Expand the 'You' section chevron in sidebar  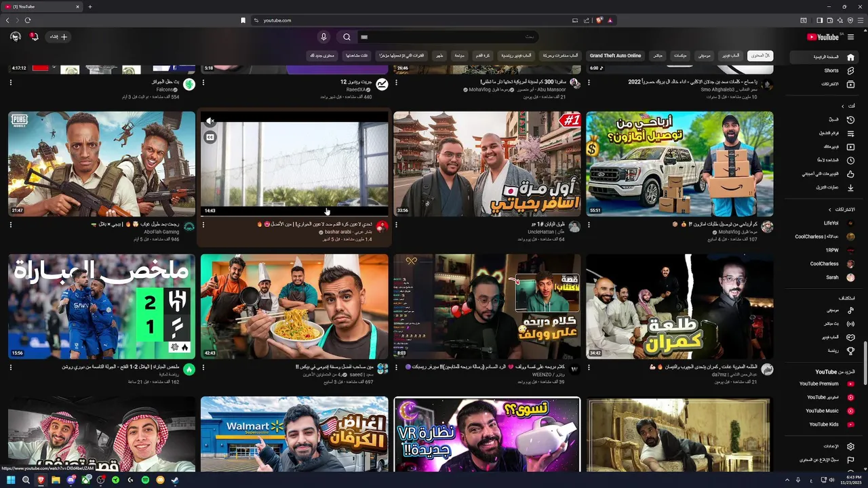click(843, 106)
